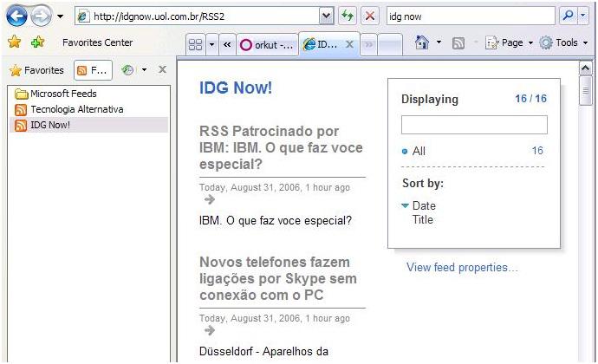The image size is (598, 364).
Task: Click the address bar URL field
Action: [x=198, y=16]
